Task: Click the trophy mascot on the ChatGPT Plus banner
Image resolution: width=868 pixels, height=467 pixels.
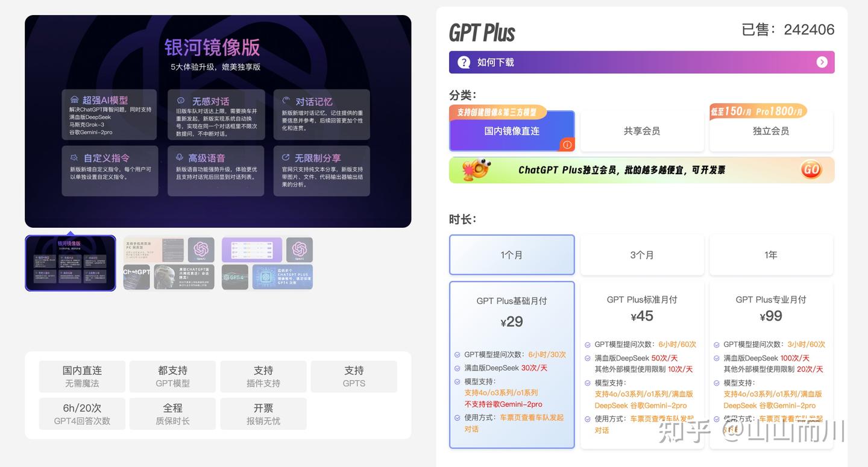Action: 476,170
